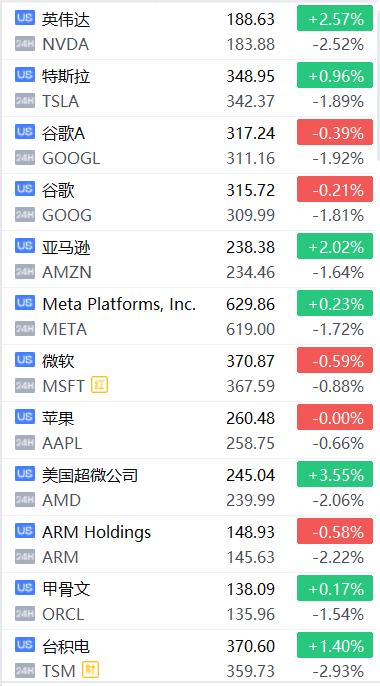Click the green +3.55% badge for 美国超微公司

[x=335, y=474]
